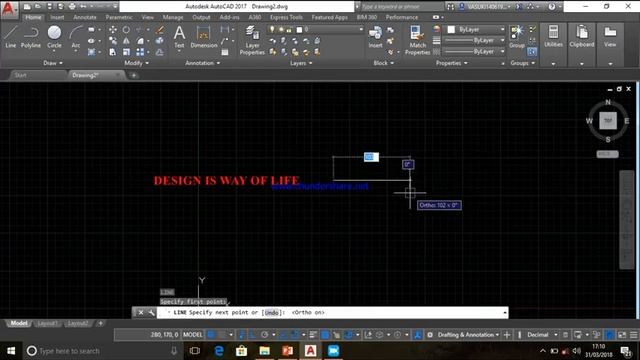The width and height of the screenshot is (640, 360).
Task: Toggle annotation visibility icon in status bar
Action: (417, 335)
